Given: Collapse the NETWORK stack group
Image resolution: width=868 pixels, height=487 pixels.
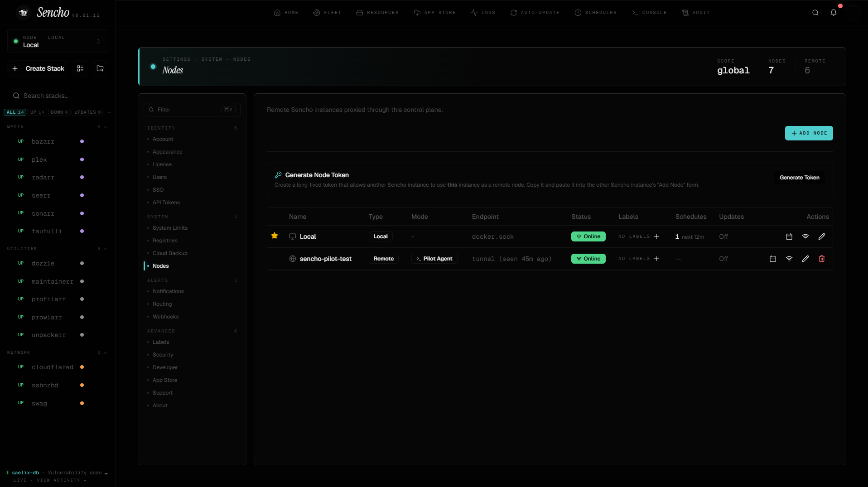Looking at the screenshot, I should click(106, 353).
